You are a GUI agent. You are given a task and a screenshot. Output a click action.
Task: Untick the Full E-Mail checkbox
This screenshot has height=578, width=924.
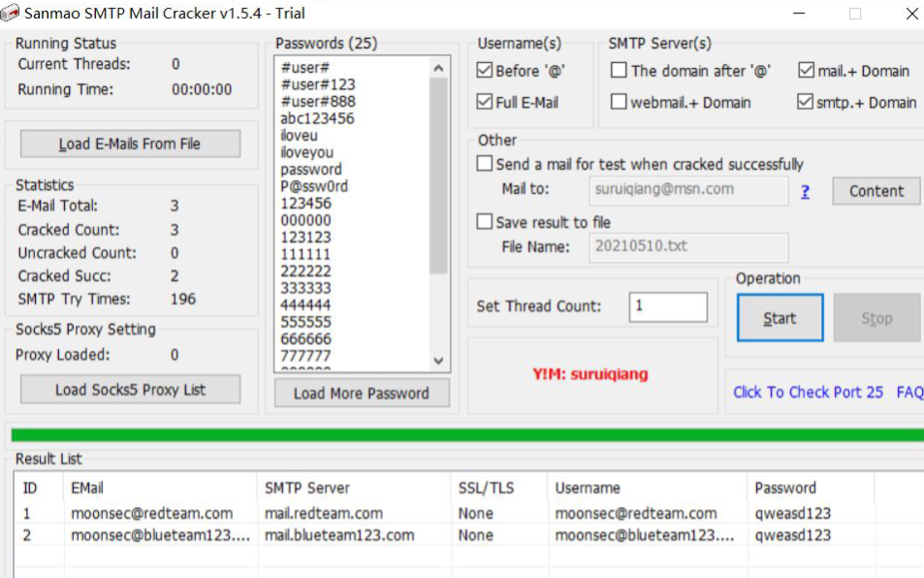pyautogui.click(x=485, y=102)
